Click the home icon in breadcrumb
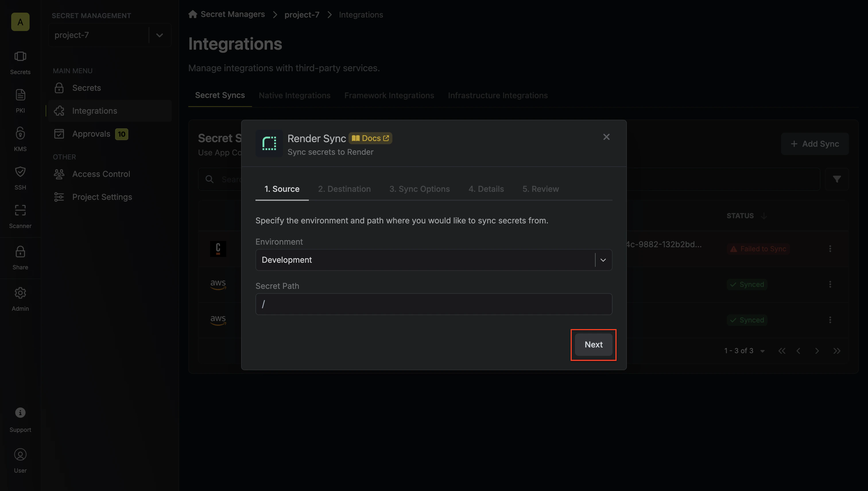Viewport: 868px width, 491px height. (193, 14)
